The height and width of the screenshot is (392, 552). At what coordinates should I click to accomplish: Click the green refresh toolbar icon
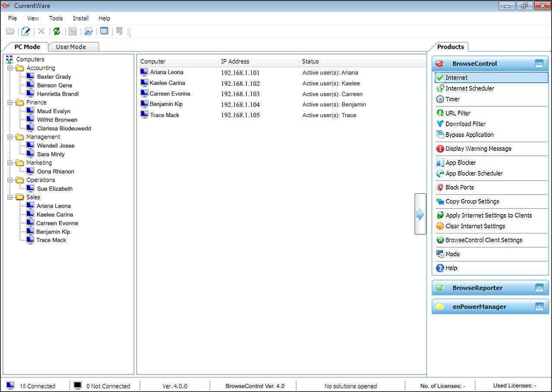(56, 31)
